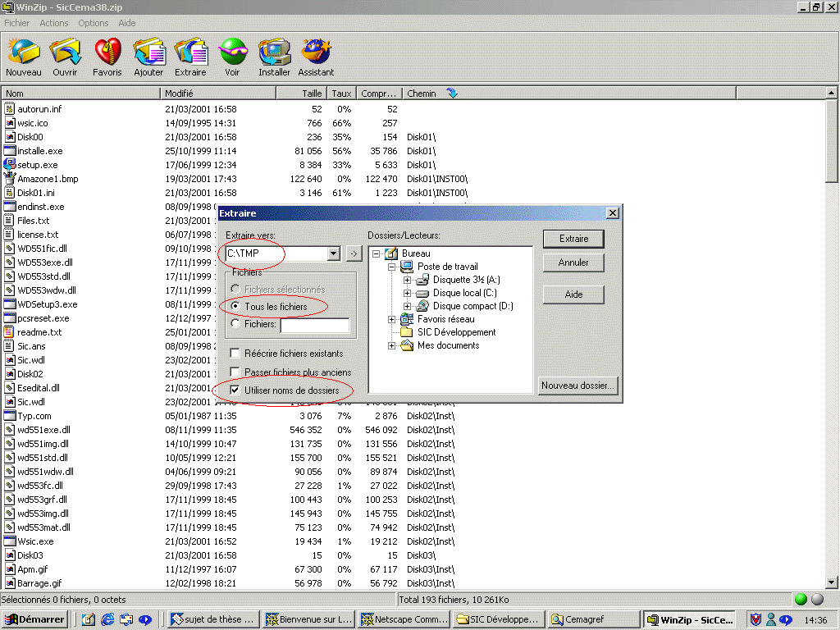Click the Disque compact (D:) drive icon

pyautogui.click(x=423, y=305)
